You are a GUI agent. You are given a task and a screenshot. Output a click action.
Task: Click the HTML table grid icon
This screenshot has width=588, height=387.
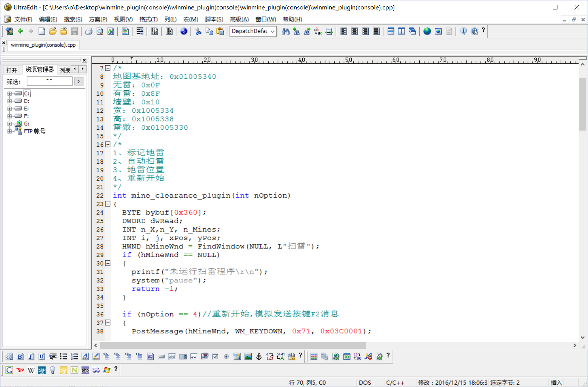[x=314, y=356]
